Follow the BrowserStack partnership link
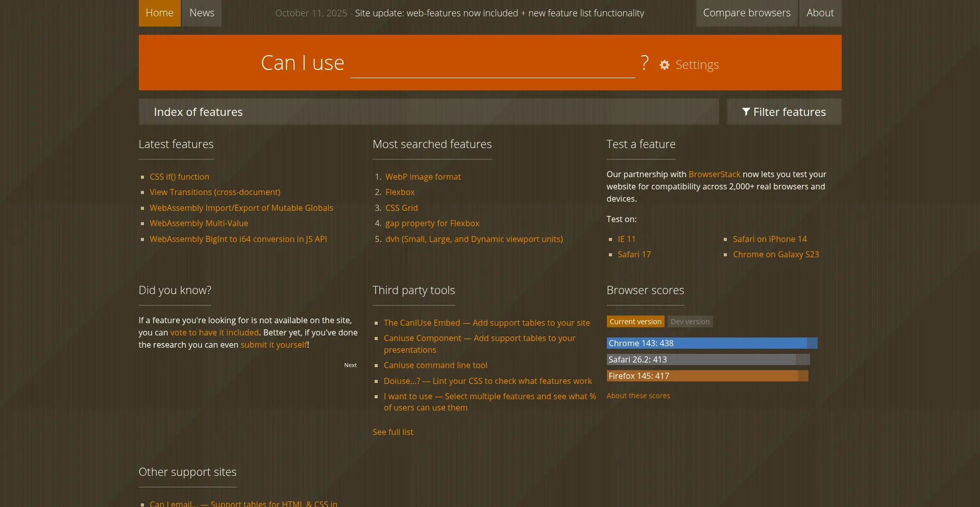 pyautogui.click(x=714, y=174)
